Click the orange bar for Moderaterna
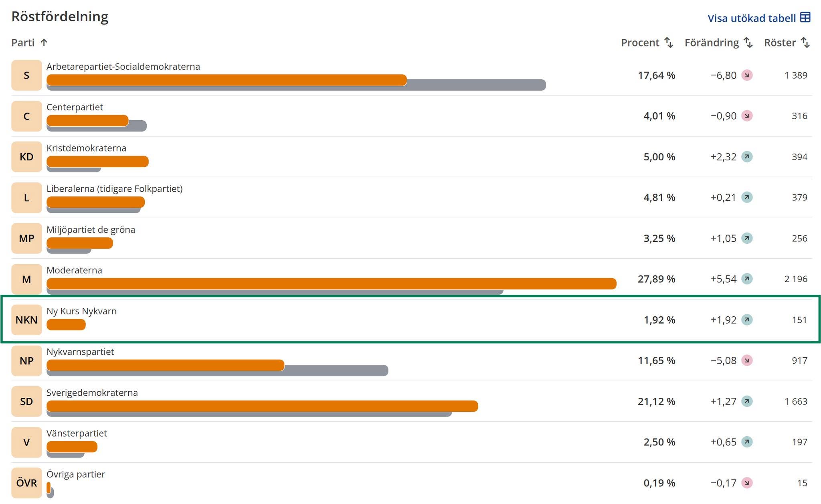This screenshot has height=504, width=821. coord(332,284)
